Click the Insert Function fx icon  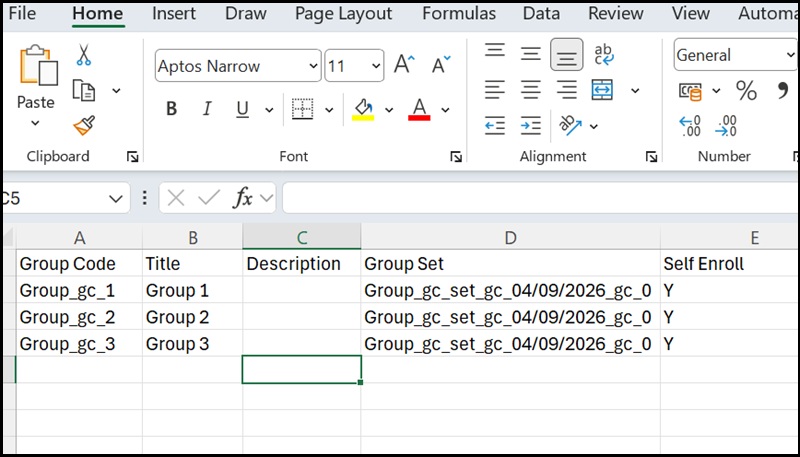point(243,198)
